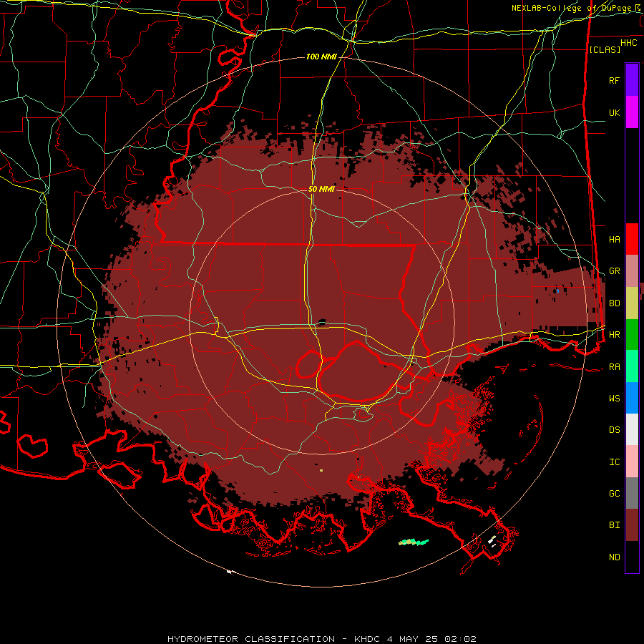Select the GR pink legend swatch

[632, 270]
